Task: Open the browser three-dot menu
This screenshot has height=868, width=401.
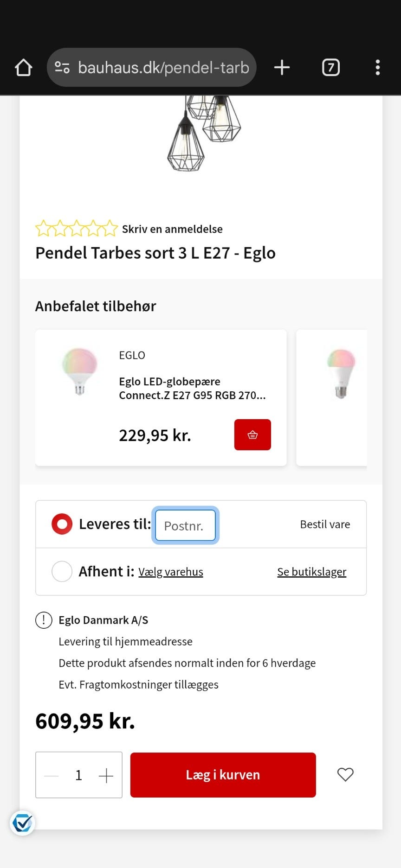Action: (377, 68)
